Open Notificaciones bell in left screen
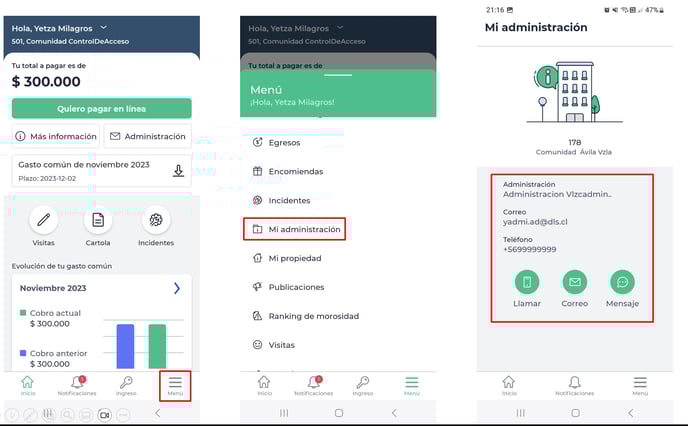The image size is (688, 426). tap(77, 384)
